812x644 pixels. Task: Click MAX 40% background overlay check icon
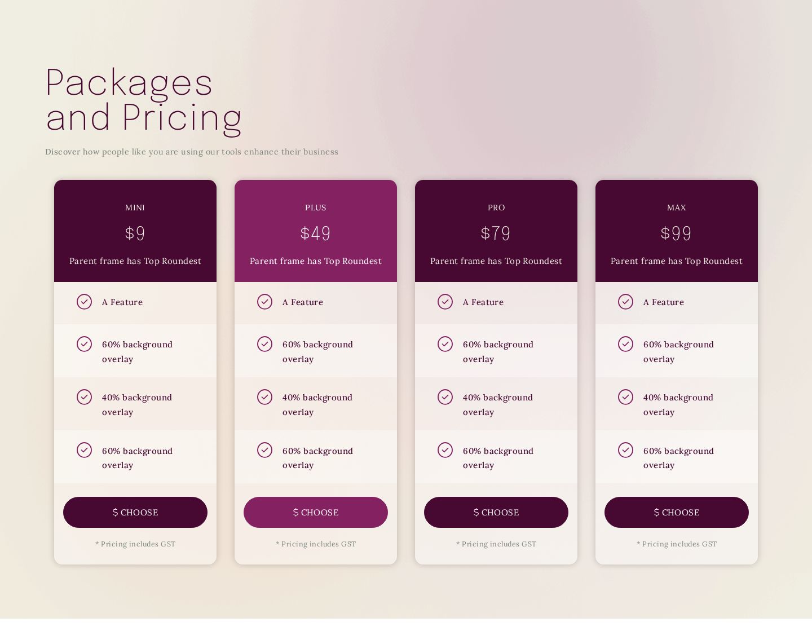click(625, 397)
